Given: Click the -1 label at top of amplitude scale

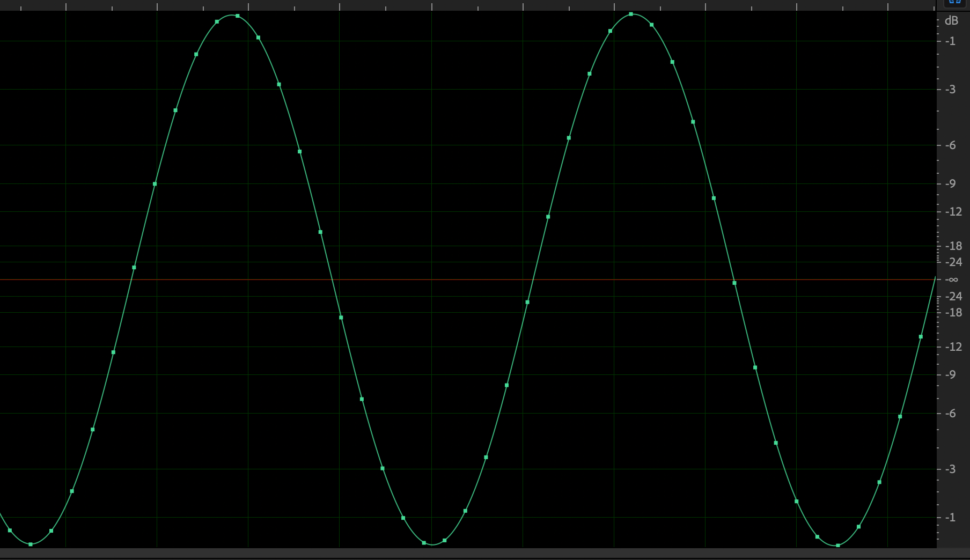Looking at the screenshot, I should [950, 41].
